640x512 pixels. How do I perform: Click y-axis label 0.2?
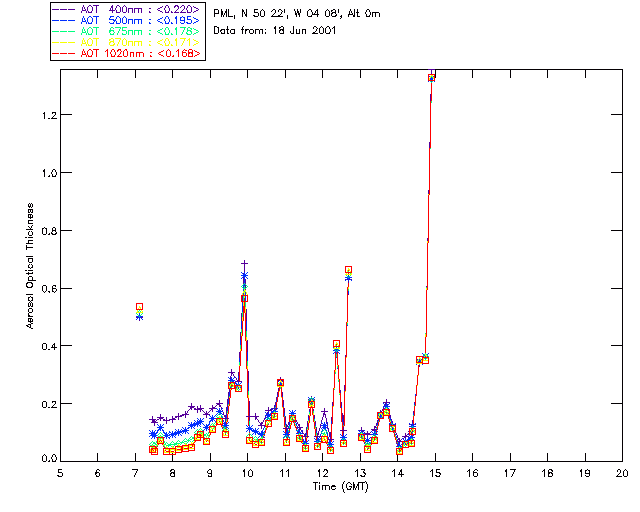point(49,404)
